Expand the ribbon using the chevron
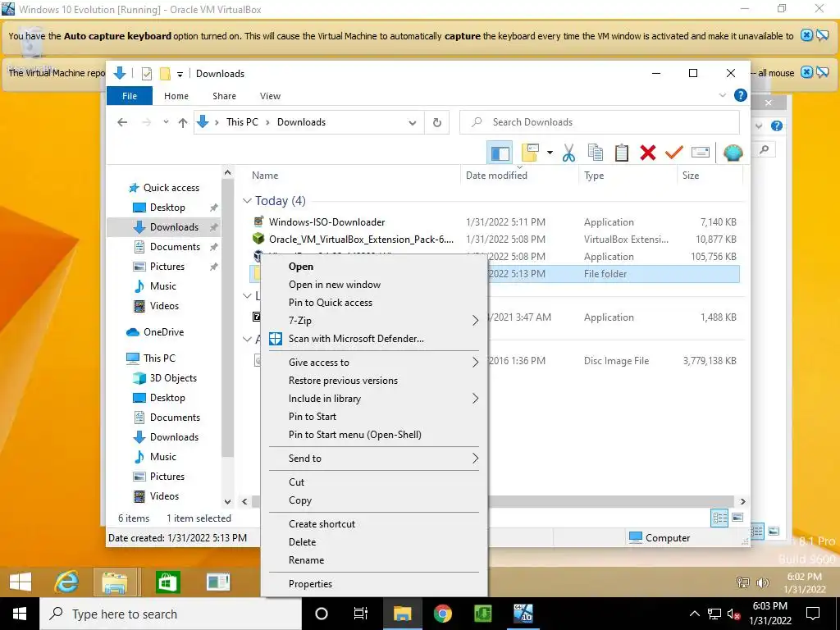Viewport: 840px width, 630px height. (x=722, y=95)
